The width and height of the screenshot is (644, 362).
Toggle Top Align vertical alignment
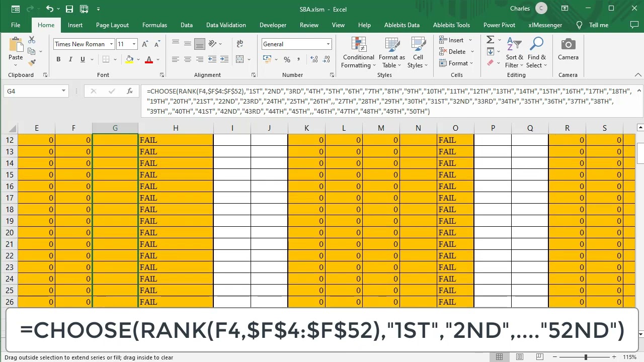click(175, 44)
